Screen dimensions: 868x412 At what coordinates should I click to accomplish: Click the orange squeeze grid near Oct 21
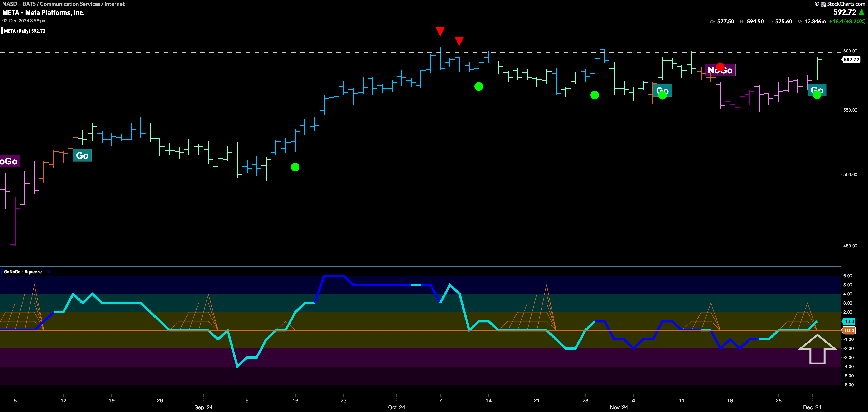[527, 307]
